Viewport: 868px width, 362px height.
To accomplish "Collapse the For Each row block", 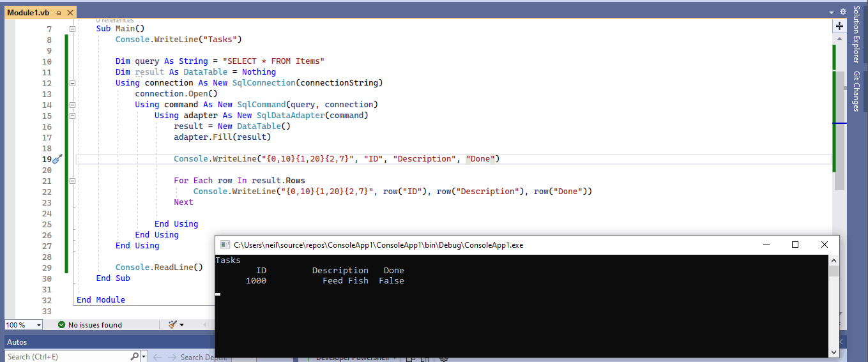I will 72,181.
